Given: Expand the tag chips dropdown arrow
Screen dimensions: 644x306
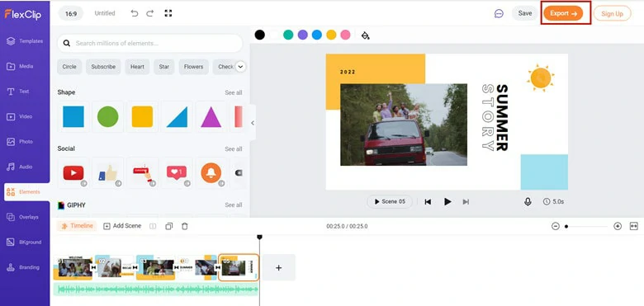Looking at the screenshot, I should (x=241, y=67).
